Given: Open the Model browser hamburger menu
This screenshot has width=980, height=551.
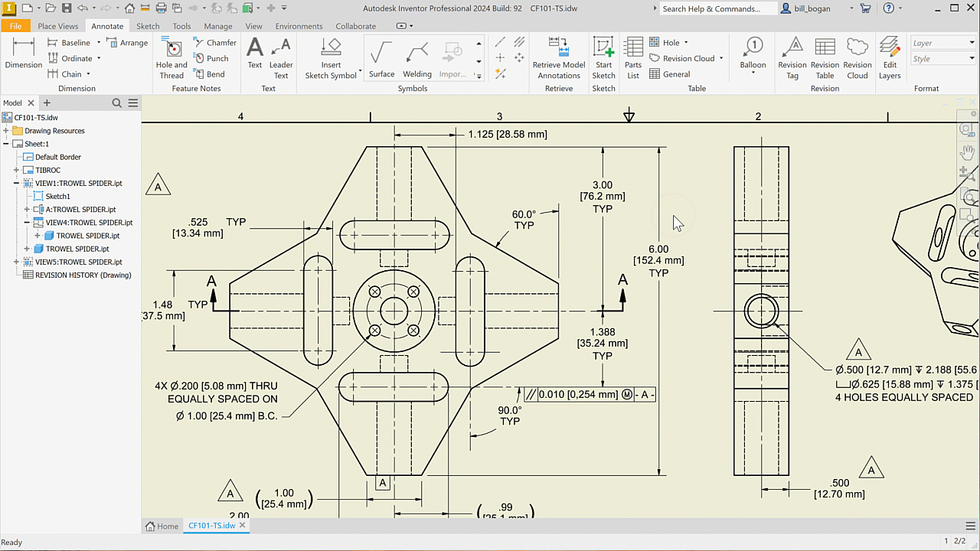Looking at the screenshot, I should coord(133,103).
